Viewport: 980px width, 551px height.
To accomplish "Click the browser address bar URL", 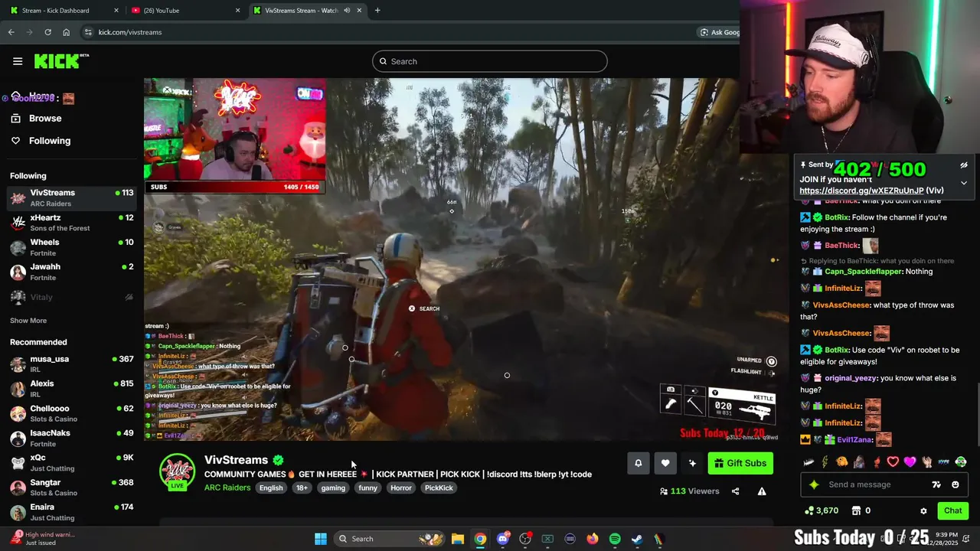I will (130, 32).
